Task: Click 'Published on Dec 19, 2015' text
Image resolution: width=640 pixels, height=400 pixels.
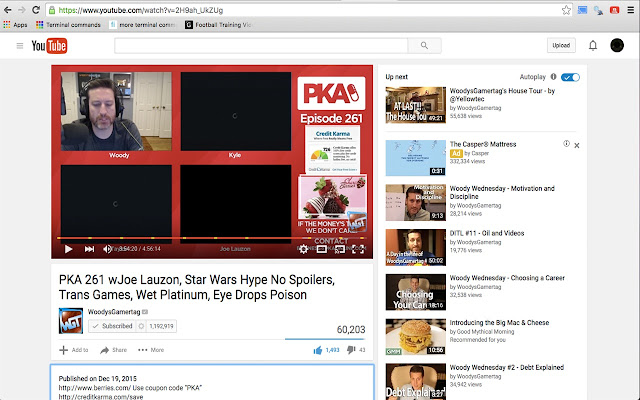Action: [98, 378]
